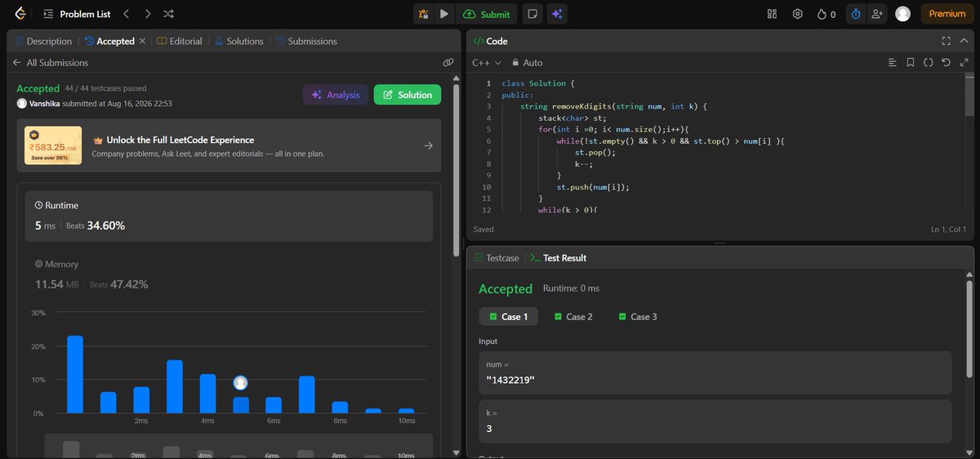The height and width of the screenshot is (459, 980).
Task: Switch to the Description tab
Action: [x=43, y=41]
